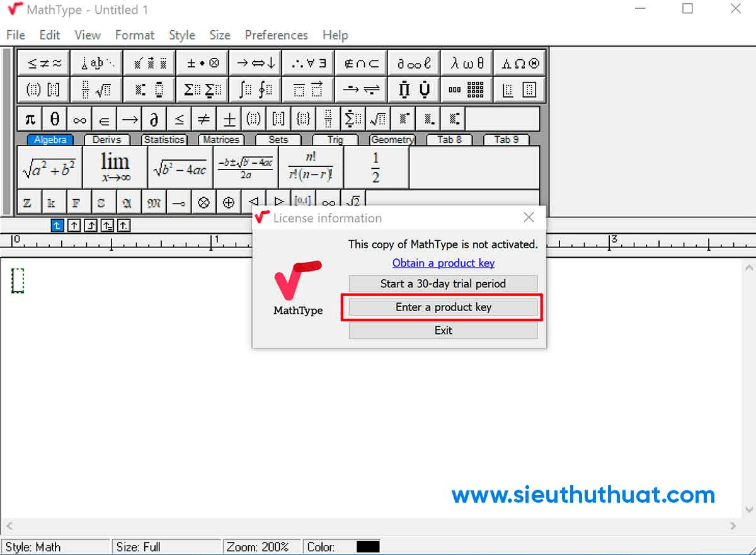Insert curly braces template from small bar
The height and width of the screenshot is (555, 756).
[x=303, y=119]
